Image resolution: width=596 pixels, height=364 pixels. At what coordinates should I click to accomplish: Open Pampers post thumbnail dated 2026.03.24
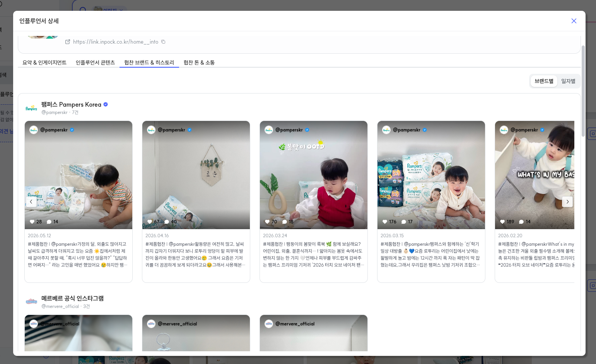coord(314,175)
